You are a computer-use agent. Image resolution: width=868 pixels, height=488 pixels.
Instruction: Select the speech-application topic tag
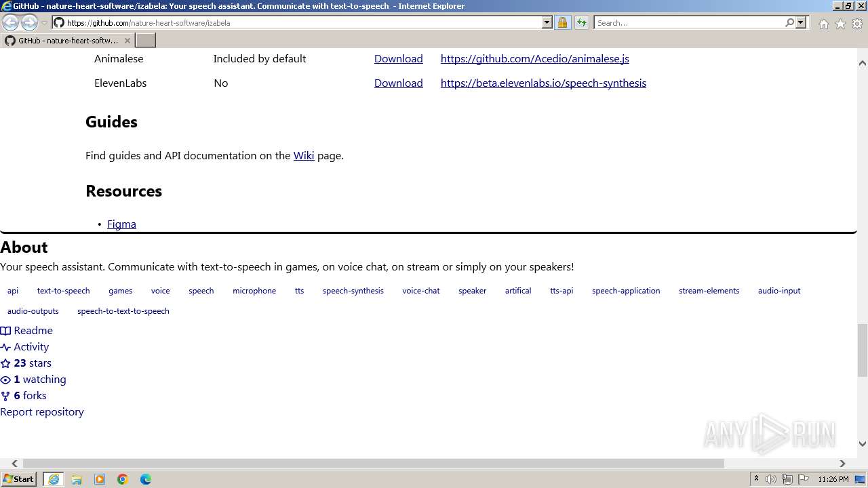tap(626, 291)
